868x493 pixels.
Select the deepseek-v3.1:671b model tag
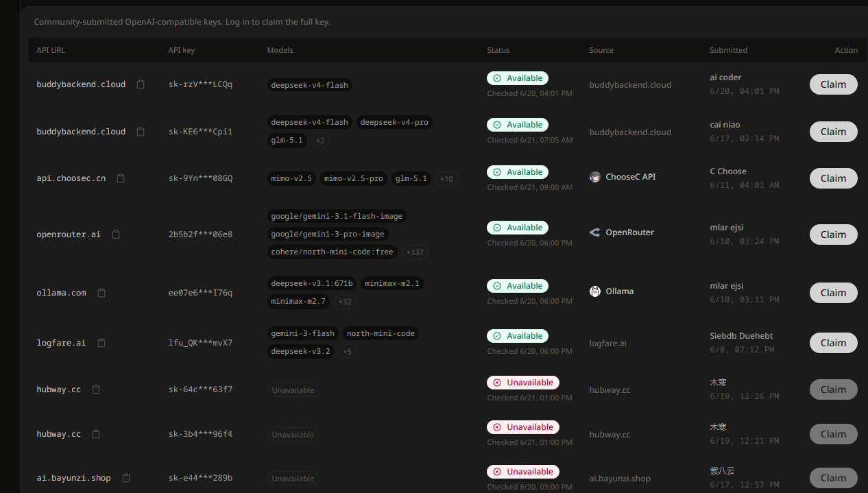click(312, 283)
